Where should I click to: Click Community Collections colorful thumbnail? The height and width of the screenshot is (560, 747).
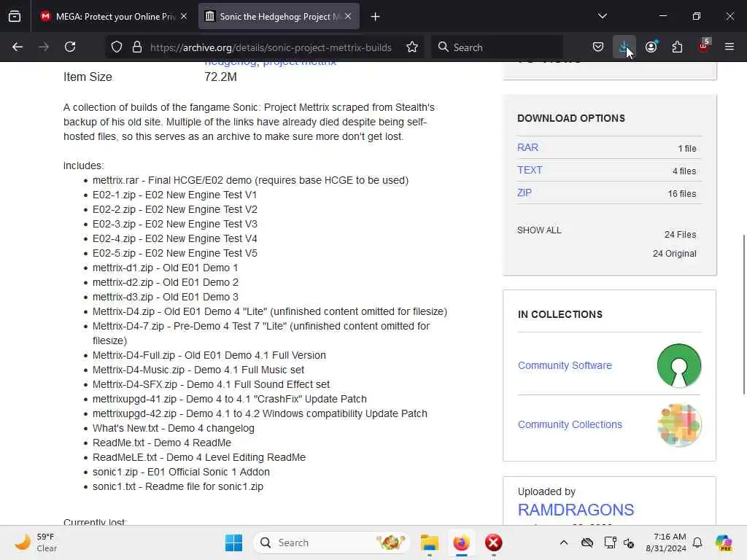[x=679, y=425]
